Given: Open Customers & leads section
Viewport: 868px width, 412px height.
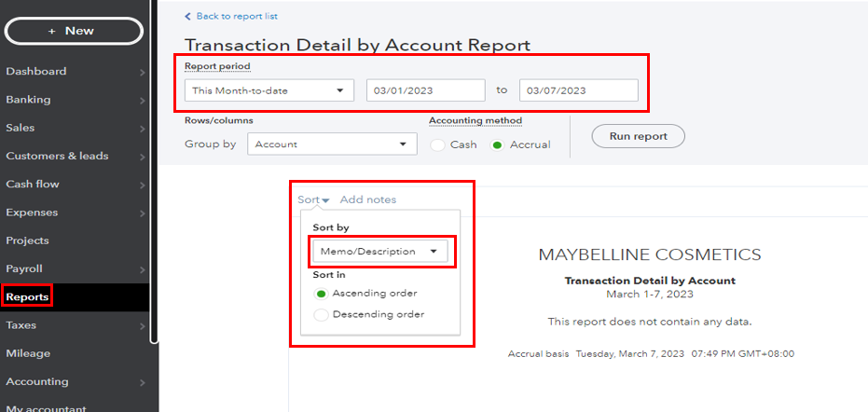Looking at the screenshot, I should click(57, 157).
